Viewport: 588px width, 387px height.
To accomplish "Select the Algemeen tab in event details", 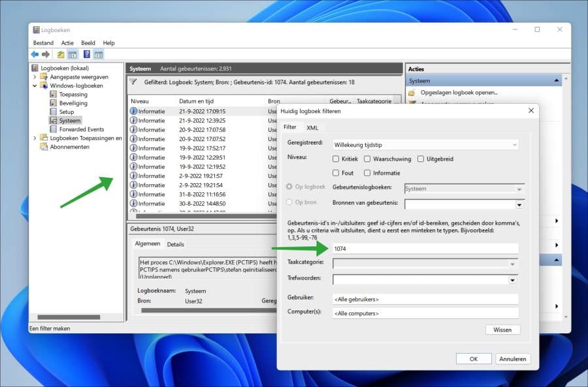I will coord(148,244).
